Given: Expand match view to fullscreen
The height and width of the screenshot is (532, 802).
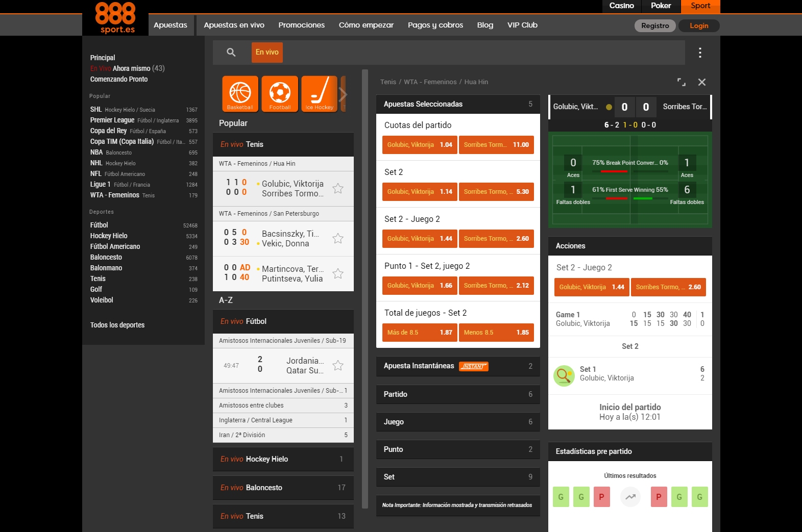Looking at the screenshot, I should (x=682, y=82).
